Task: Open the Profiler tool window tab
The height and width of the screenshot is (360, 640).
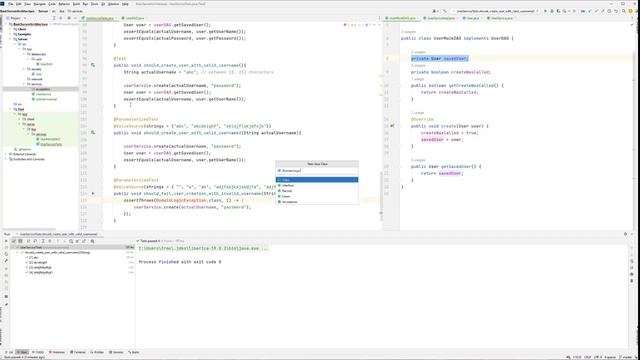Action: (98, 352)
